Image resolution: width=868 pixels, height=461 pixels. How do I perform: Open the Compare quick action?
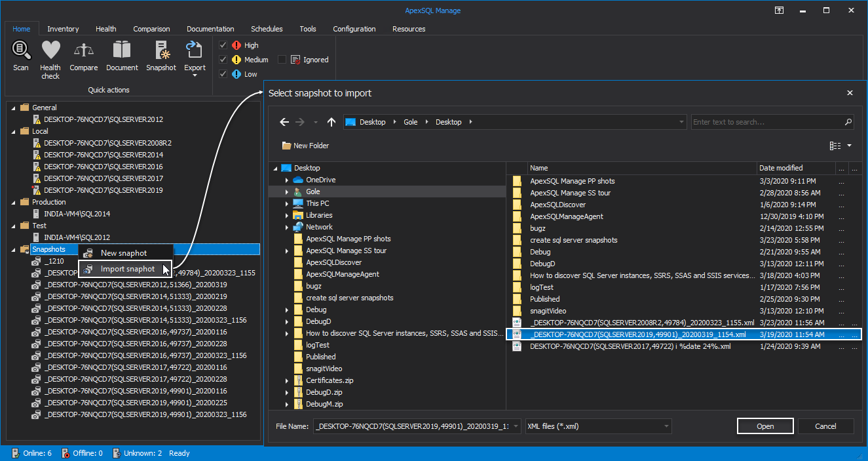coord(83,56)
